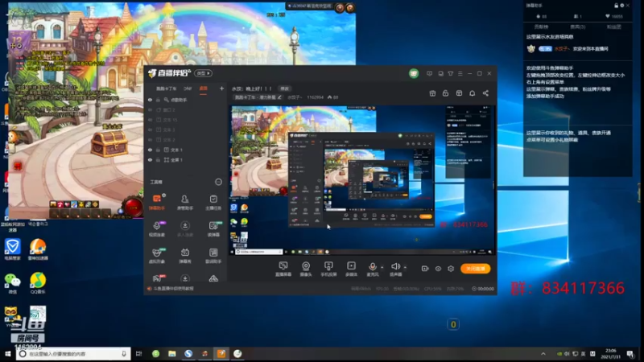Toggle visibility of 文本 1 source
644x362 pixels.
coord(150,150)
